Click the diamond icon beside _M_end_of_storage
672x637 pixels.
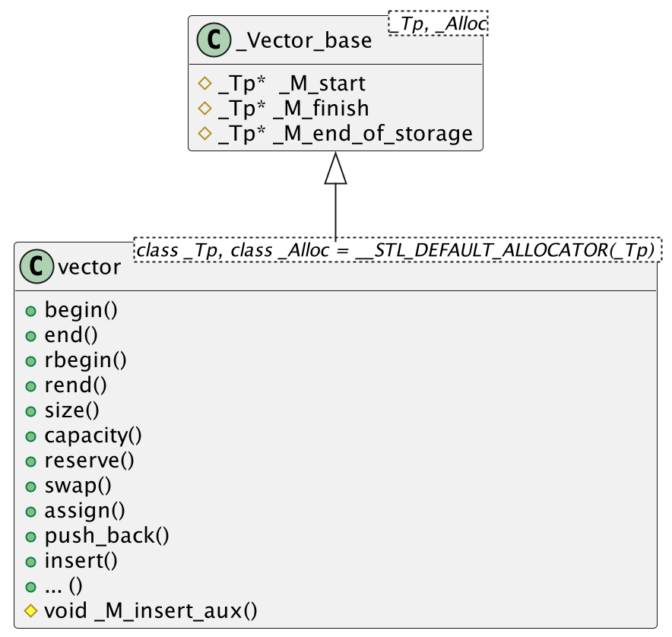coord(203,134)
